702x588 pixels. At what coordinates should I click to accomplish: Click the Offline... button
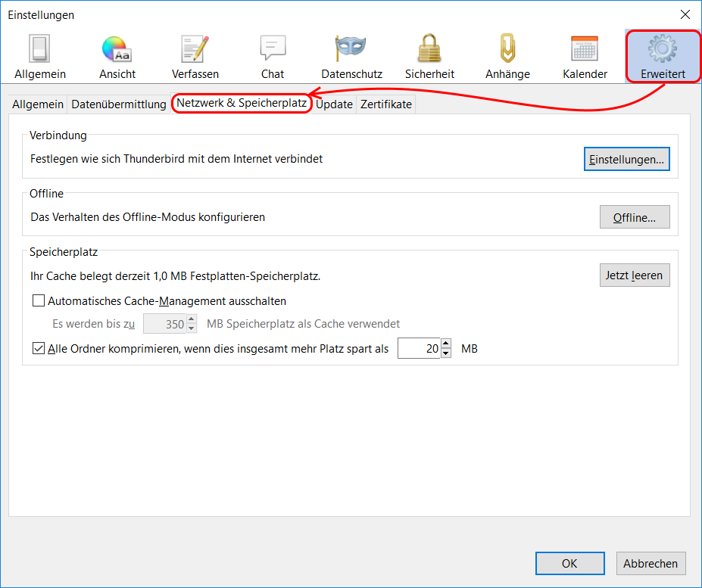tap(635, 217)
